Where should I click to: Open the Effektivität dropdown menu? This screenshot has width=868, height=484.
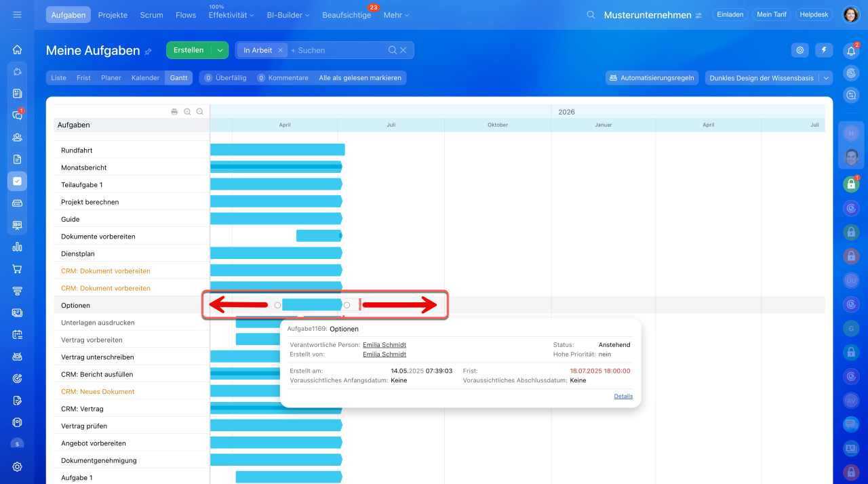tap(231, 14)
